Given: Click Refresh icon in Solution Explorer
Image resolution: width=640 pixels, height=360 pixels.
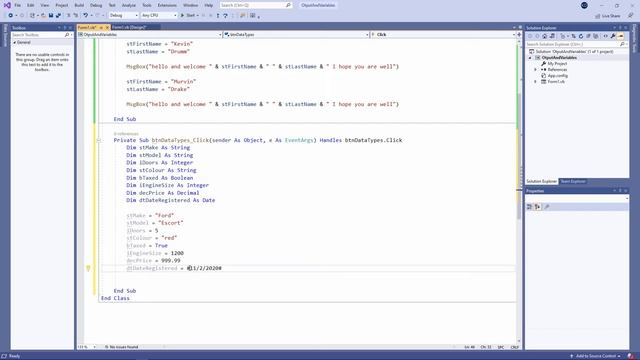Looking at the screenshot, I should (x=581, y=36).
